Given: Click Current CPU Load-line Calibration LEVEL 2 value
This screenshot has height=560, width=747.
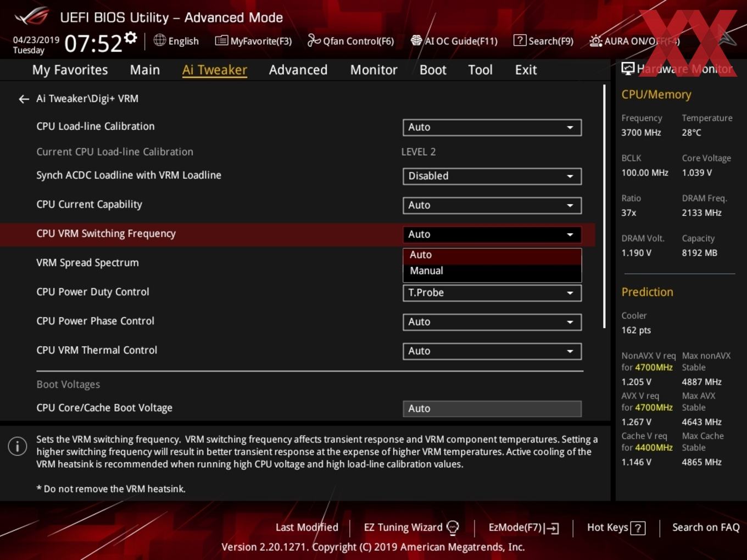Looking at the screenshot, I should pos(419,152).
